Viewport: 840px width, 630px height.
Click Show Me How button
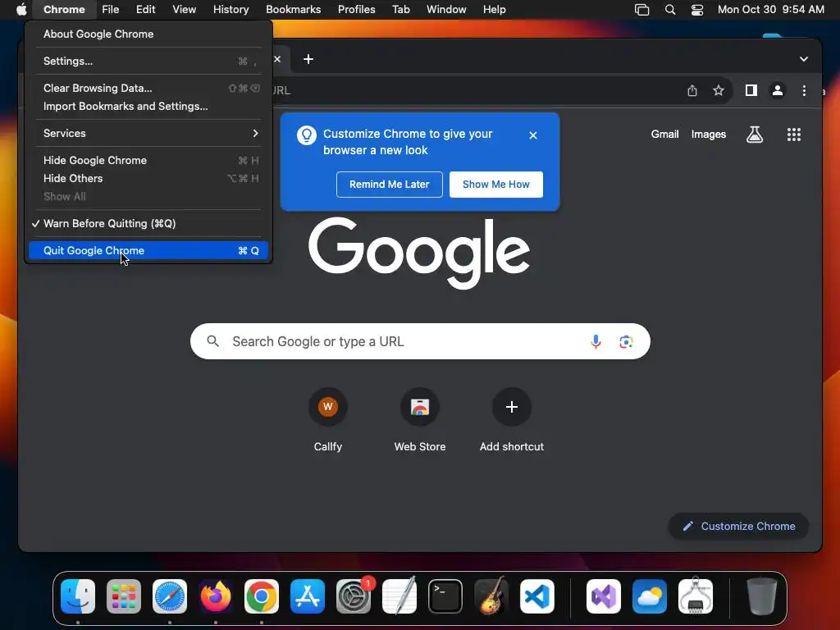pos(496,185)
